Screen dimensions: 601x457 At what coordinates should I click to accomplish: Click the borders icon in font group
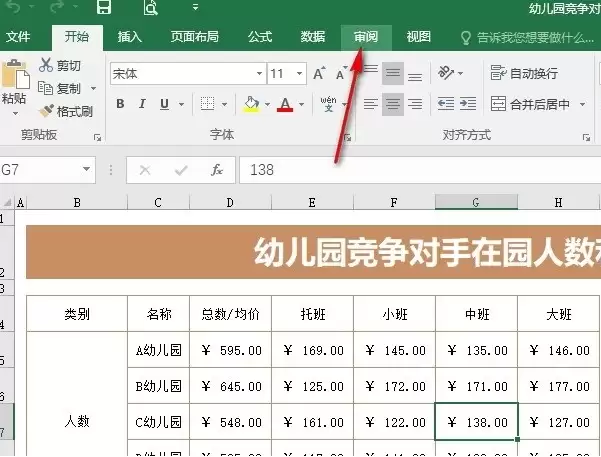click(207, 104)
